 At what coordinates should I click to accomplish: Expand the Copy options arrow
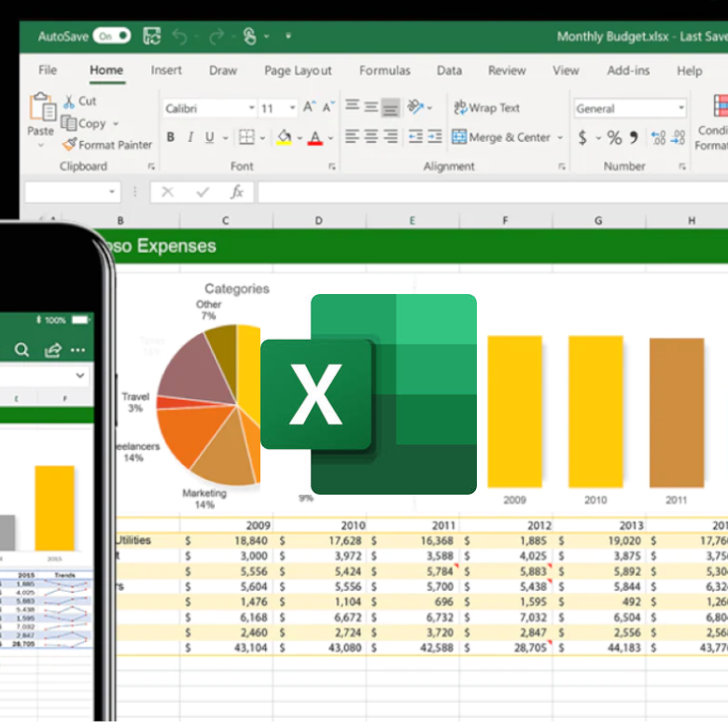click(116, 124)
